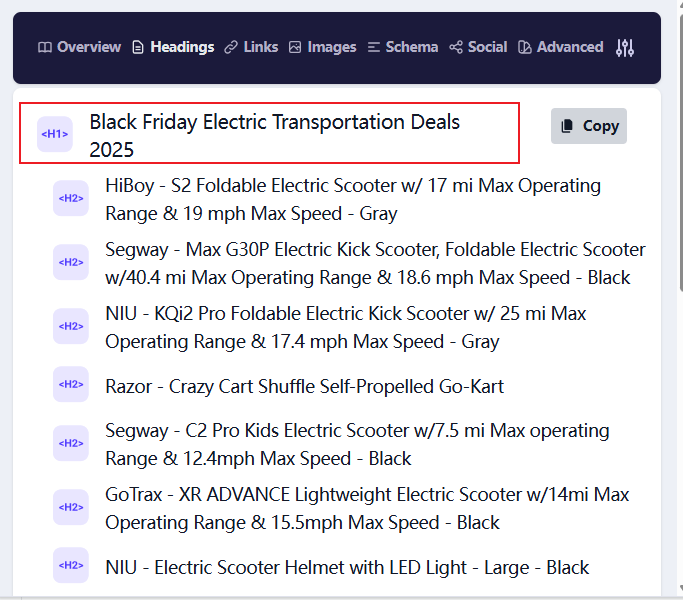Click the H1 heading tag badge
The height and width of the screenshot is (600, 683).
click(x=55, y=134)
